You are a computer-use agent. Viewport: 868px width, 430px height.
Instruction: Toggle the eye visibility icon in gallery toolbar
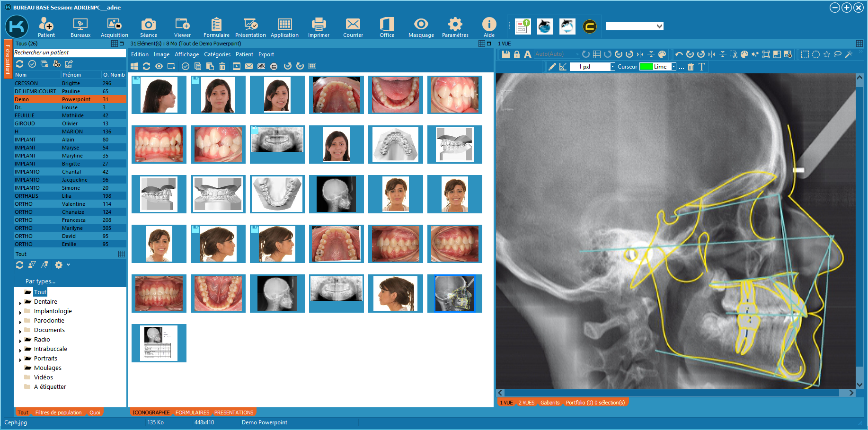click(159, 66)
